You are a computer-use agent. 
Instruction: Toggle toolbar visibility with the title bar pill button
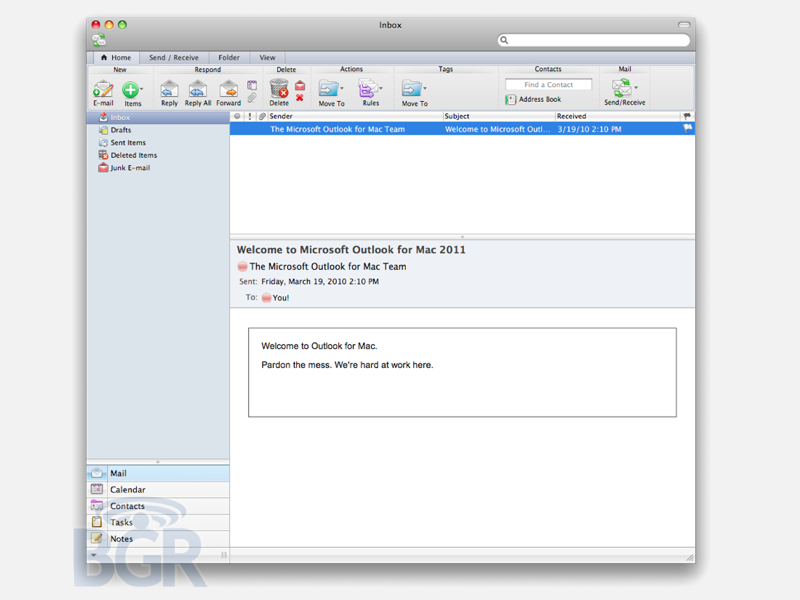(x=684, y=24)
